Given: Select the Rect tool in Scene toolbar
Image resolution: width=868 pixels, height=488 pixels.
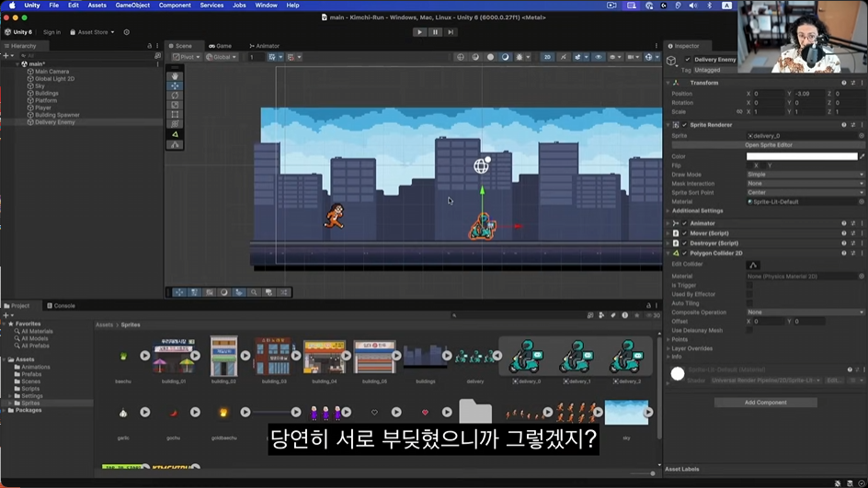Looking at the screenshot, I should (175, 114).
